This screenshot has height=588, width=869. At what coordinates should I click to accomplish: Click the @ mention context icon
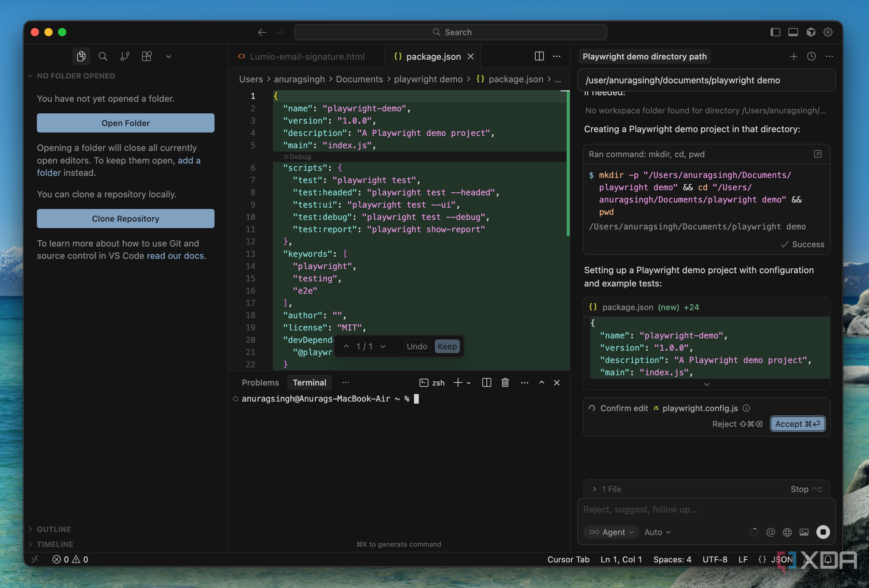point(770,532)
